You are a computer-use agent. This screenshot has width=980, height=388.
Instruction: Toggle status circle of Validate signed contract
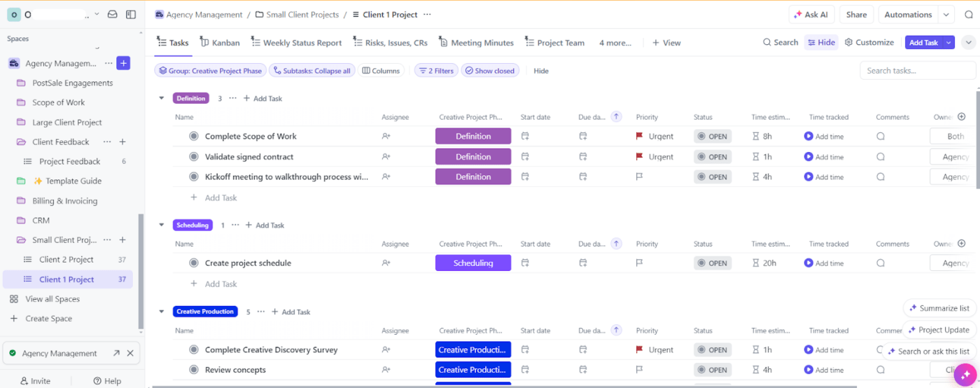coord(194,157)
